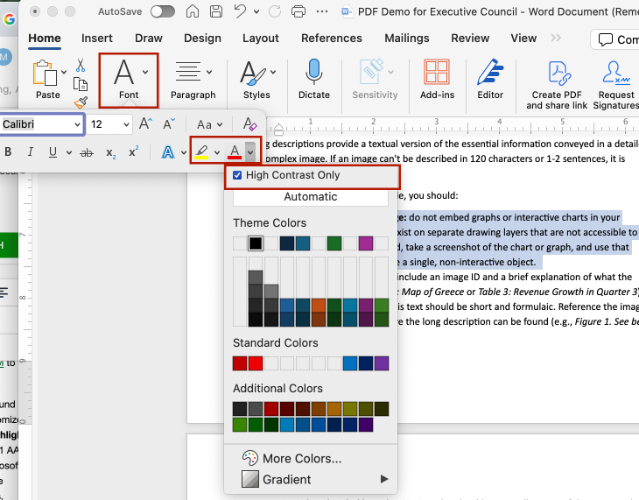Choose purple theme color swatch
Image resolution: width=639 pixels, height=500 pixels.
pyautogui.click(x=366, y=243)
